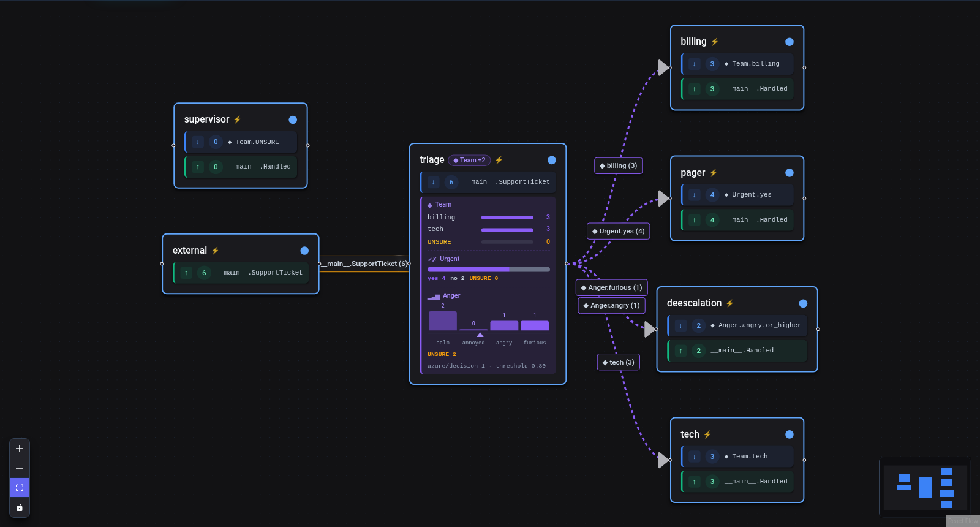
Task: Select the billing (3) edge label
Action: point(618,165)
